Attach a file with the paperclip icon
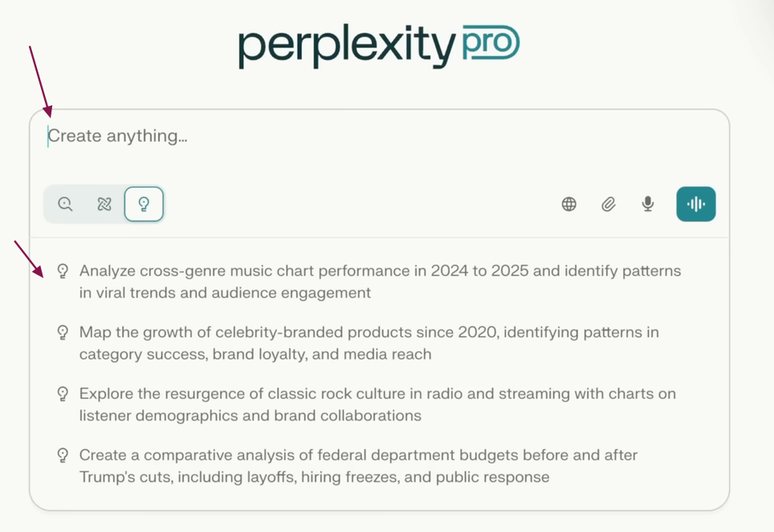 click(x=609, y=204)
